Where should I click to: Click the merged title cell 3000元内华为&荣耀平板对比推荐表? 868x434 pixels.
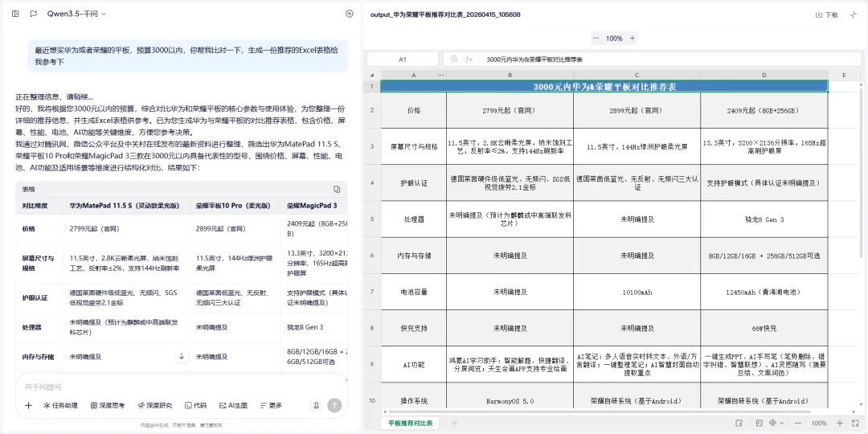[x=604, y=86]
